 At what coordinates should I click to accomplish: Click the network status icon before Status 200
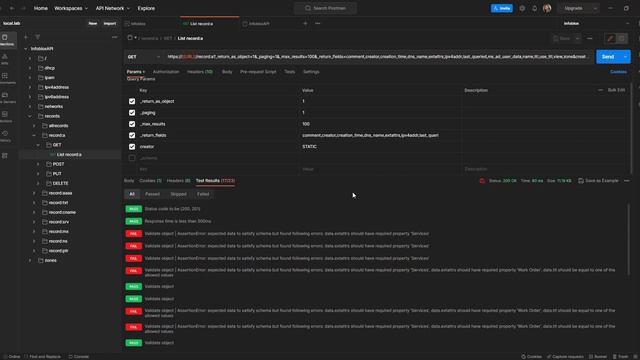[x=482, y=181]
